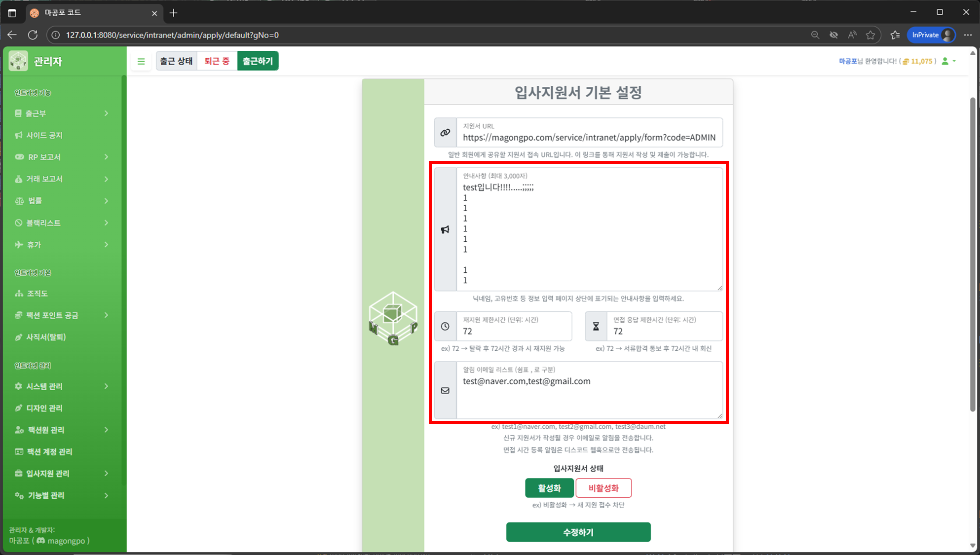Open 사이드 공지 menu item
This screenshot has height=555, width=980.
(62, 135)
